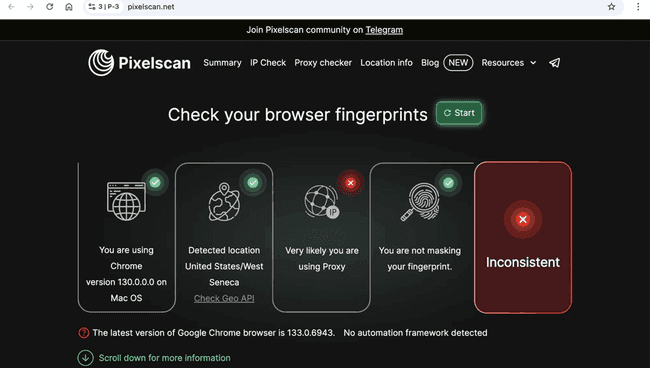Click red X badge on proxy card
Image resolution: width=650 pixels, height=368 pixels.
(351, 183)
